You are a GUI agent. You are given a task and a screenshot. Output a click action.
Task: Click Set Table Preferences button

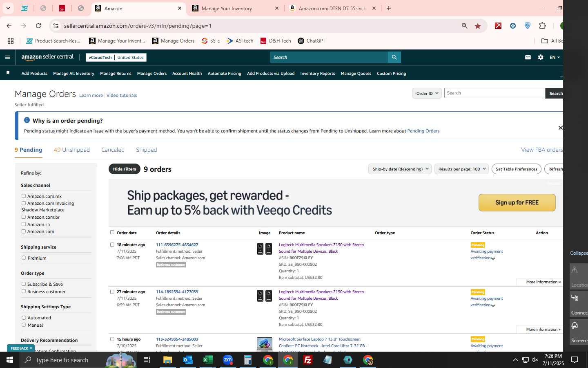click(x=517, y=169)
